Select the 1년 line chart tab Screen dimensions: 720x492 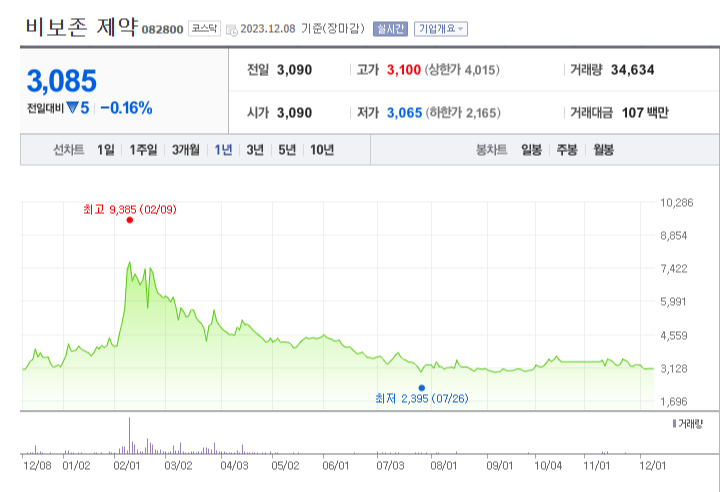[x=224, y=150]
